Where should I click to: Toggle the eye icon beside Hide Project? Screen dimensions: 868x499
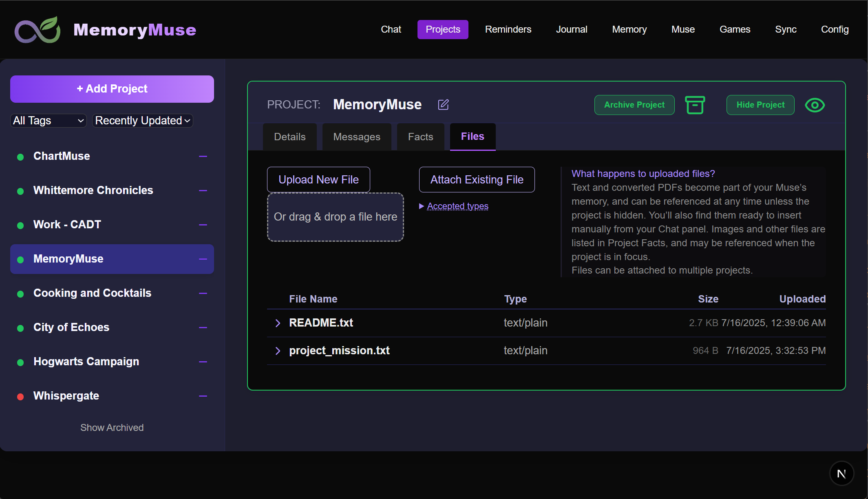coord(814,105)
